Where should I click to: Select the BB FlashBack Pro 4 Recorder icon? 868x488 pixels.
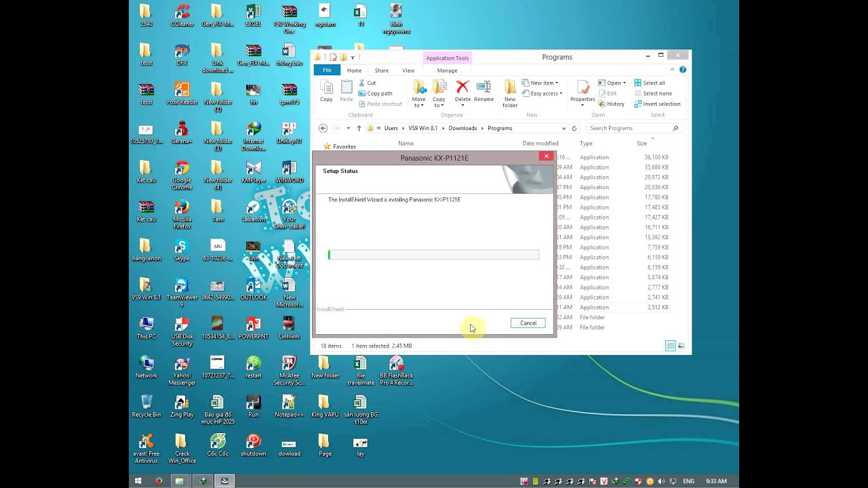coord(396,370)
